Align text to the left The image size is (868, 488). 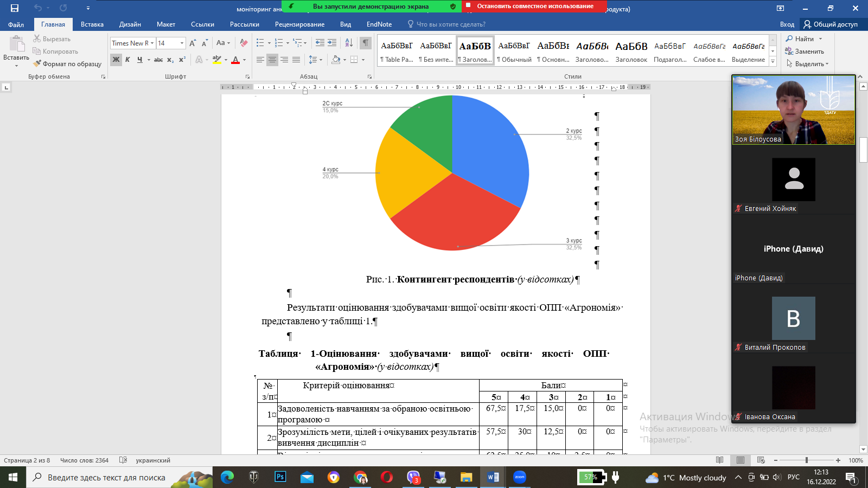click(x=260, y=60)
